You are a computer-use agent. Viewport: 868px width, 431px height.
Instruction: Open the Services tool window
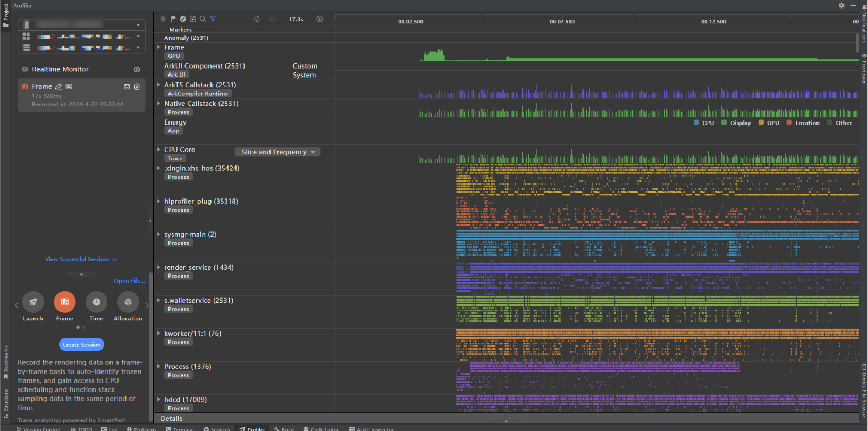click(217, 428)
